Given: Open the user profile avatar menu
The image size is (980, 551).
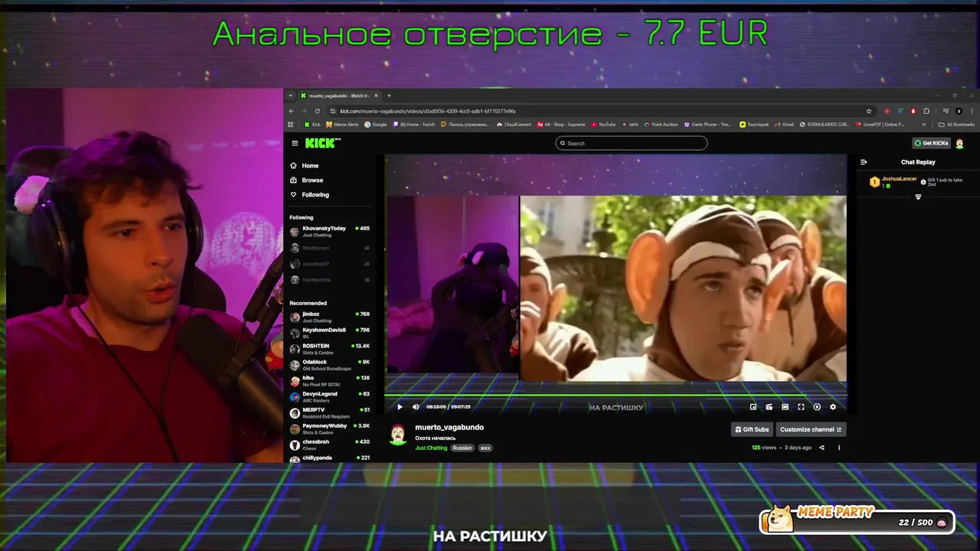Looking at the screenshot, I should coord(959,143).
